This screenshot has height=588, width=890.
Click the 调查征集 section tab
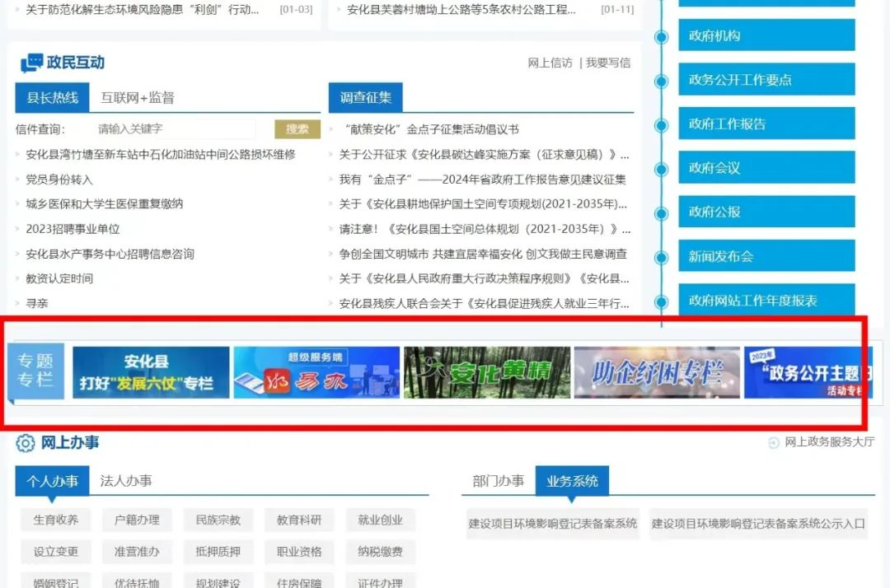pos(365,97)
